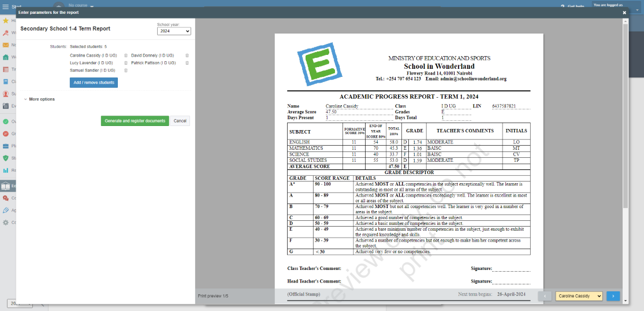This screenshot has width=644, height=311.
Task: Click the SOCIAL STUDIES subject row
Action: 409,161
